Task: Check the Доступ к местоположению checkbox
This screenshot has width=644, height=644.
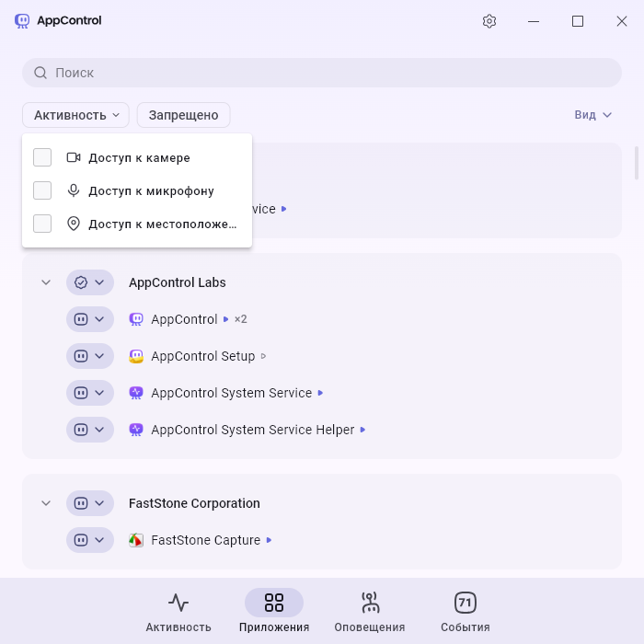Action: [x=42, y=224]
